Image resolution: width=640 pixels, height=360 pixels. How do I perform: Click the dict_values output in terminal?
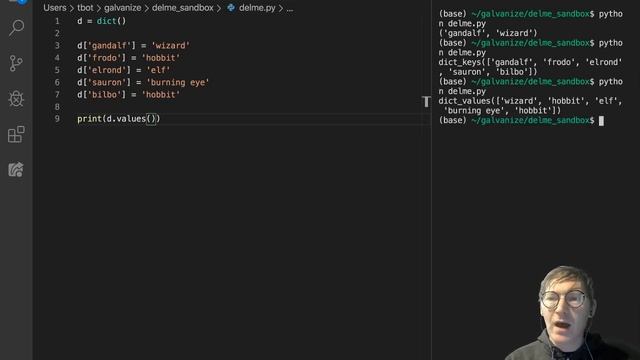point(530,106)
